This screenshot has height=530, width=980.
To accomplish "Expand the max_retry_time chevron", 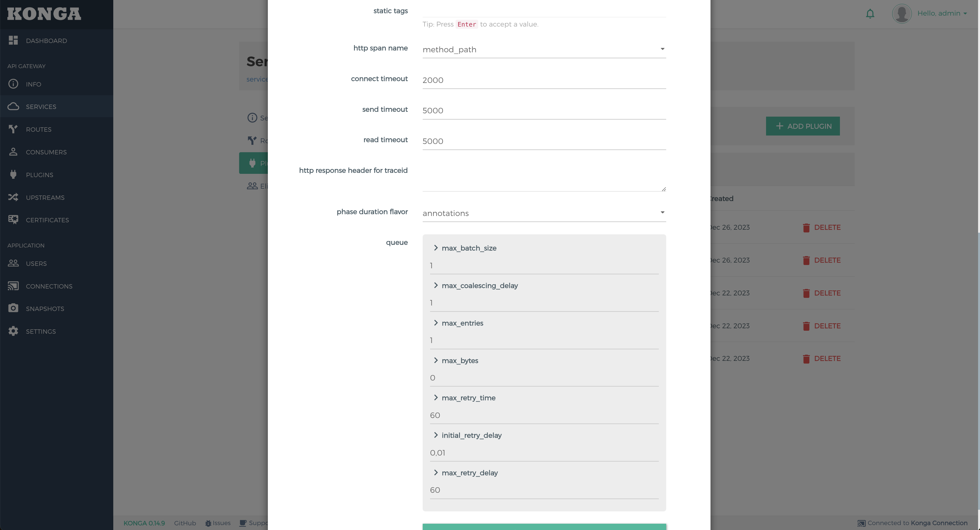I will click(436, 397).
